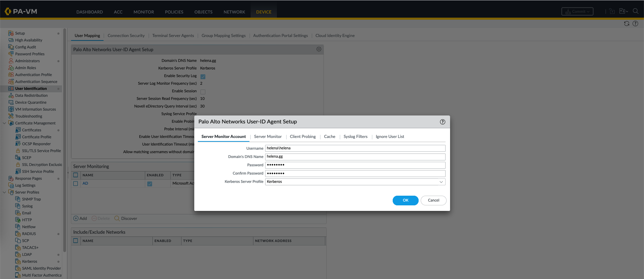
Task: Click the Add plus icon under Server Monitoring
Action: [x=76, y=218]
